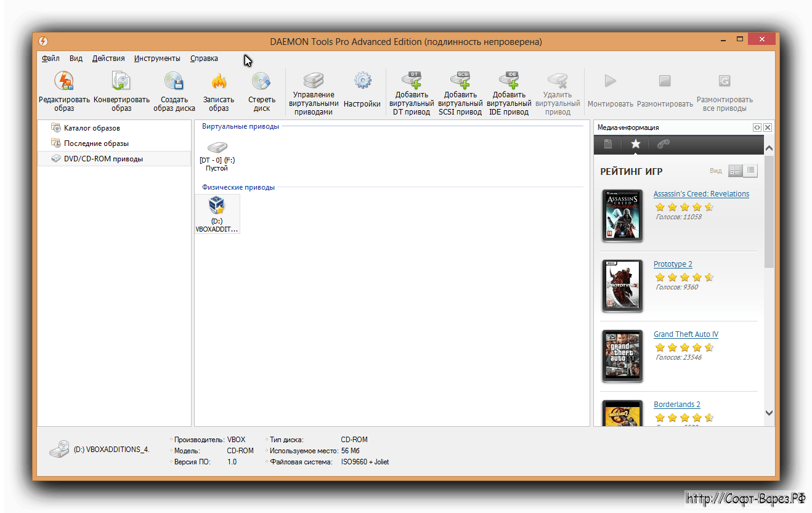This screenshot has width=812, height=513.
Task: Click the 56 Мб used space value
Action: [x=350, y=451]
